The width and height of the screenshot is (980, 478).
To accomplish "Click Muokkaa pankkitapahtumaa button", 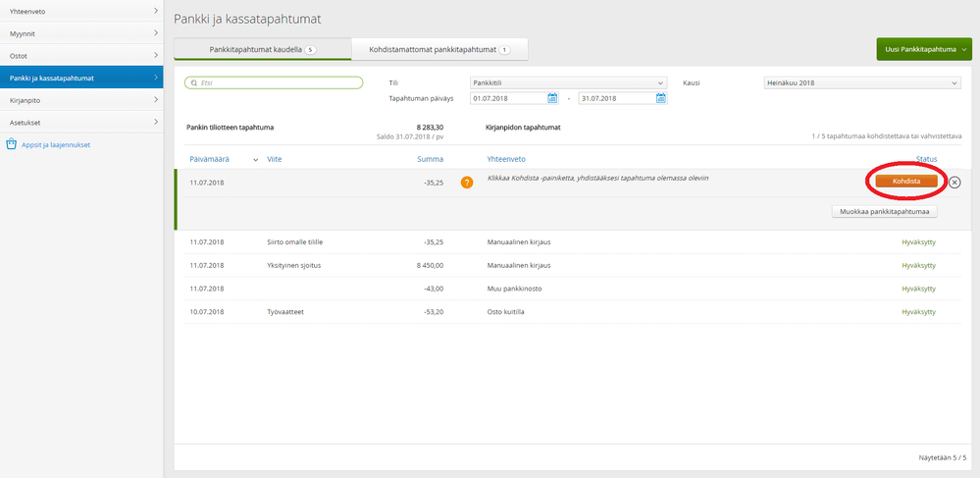I will tap(885, 211).
